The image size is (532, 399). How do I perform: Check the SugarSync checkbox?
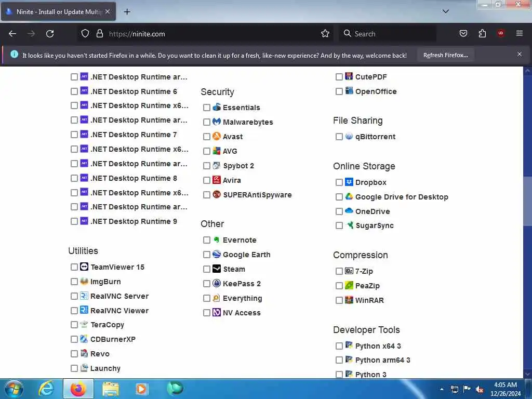339,225
